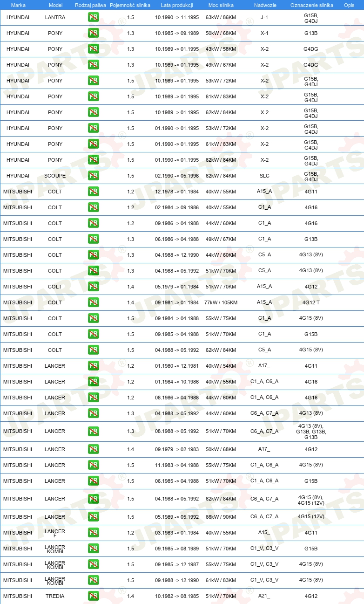Click the fuel icon for Lancer 01.1980 -> 12.1981
Image resolution: width=364 pixels, height=604 pixels.
click(x=93, y=366)
